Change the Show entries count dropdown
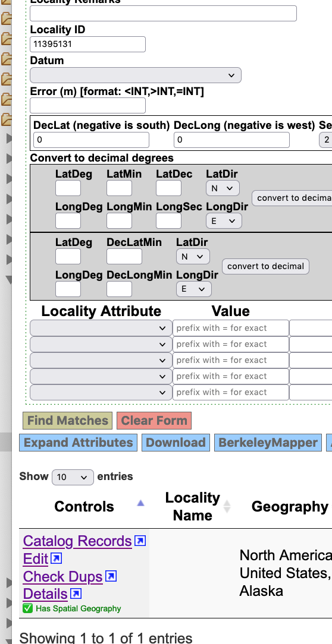This screenshot has width=332, height=644. (73, 477)
